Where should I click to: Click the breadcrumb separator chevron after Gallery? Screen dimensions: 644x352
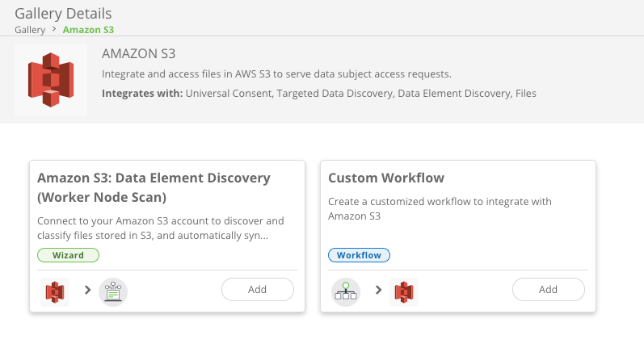54,29
